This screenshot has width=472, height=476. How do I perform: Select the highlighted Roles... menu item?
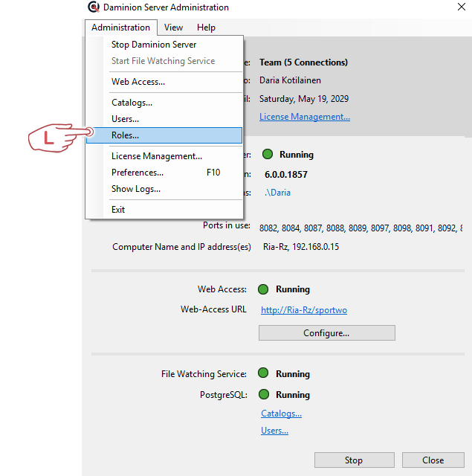(x=164, y=135)
